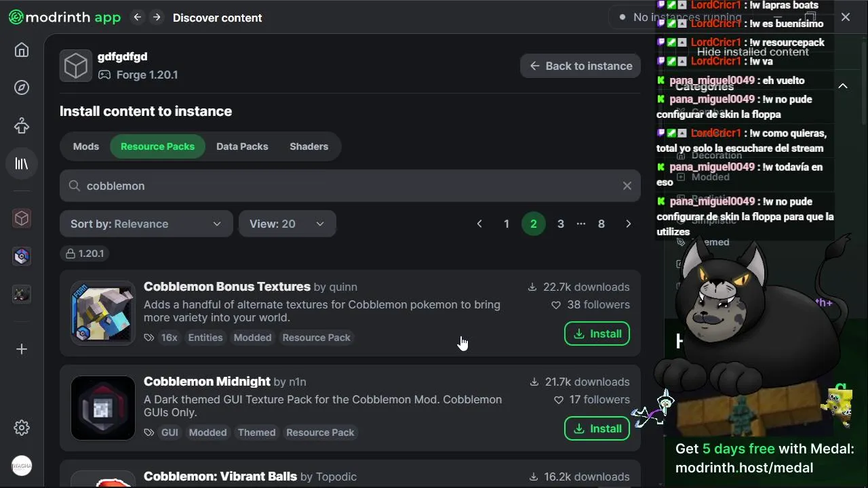This screenshot has height=488, width=868.
Task: Switch to the Mods tab
Action: 86,146
